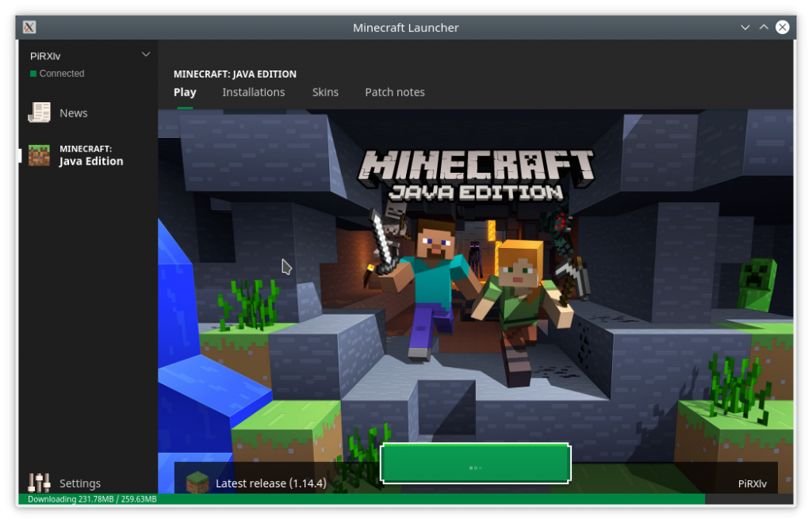Screen dimensions: 812x523
Task: Click the Minecraft Launcher window title
Action: (x=405, y=28)
